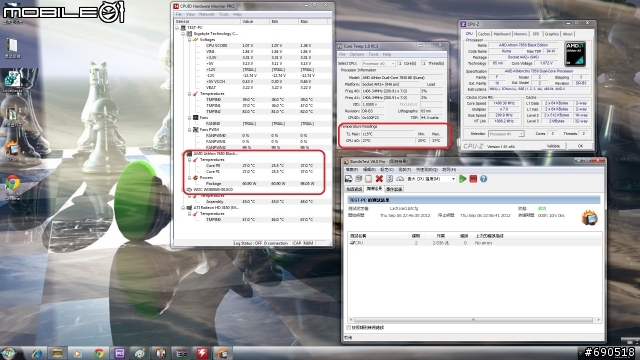640x360 pixels.
Task: Click the Value column header in HWMonitor
Action: pos(255,21)
